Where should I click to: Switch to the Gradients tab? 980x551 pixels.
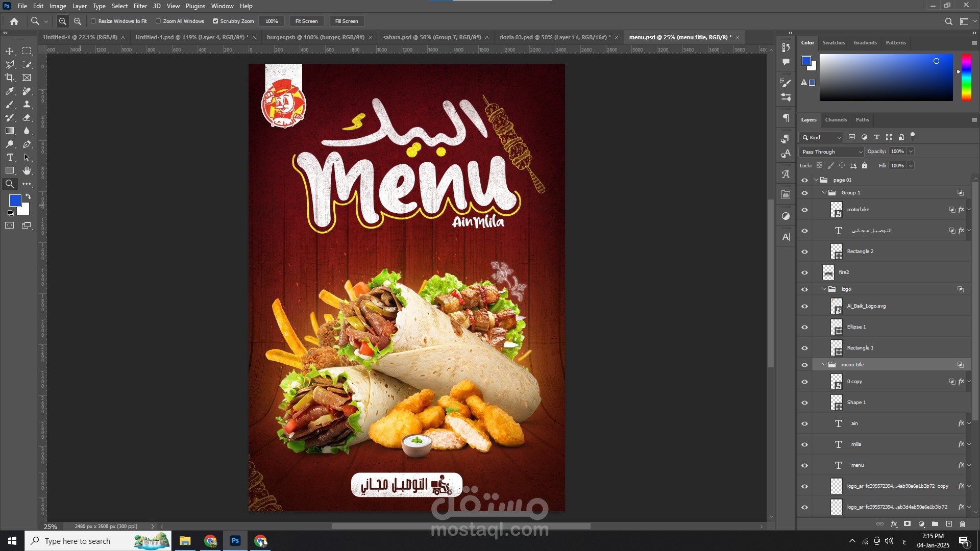865,43
